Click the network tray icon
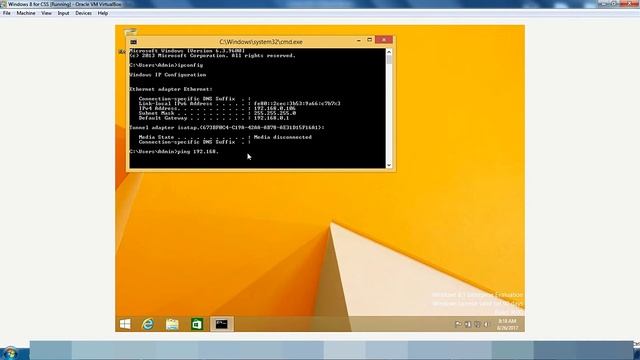 [x=468, y=324]
